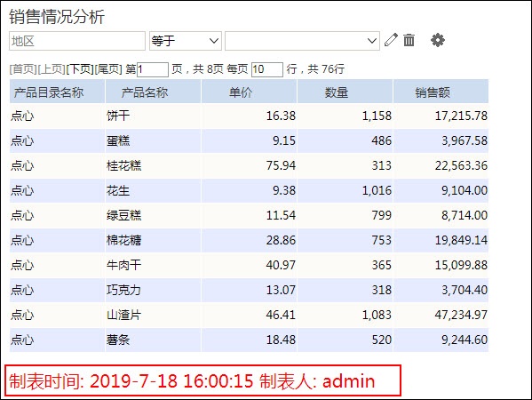
Task: Click the 产品名称 column header
Action: 153,92
